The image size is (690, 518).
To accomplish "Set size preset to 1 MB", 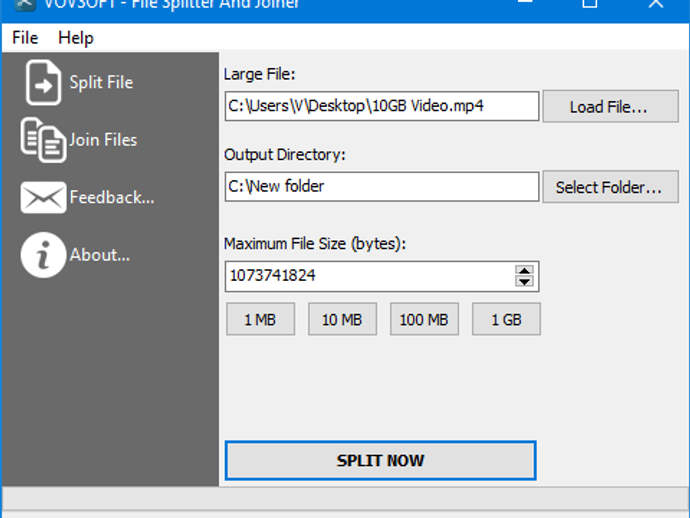I will (260, 320).
